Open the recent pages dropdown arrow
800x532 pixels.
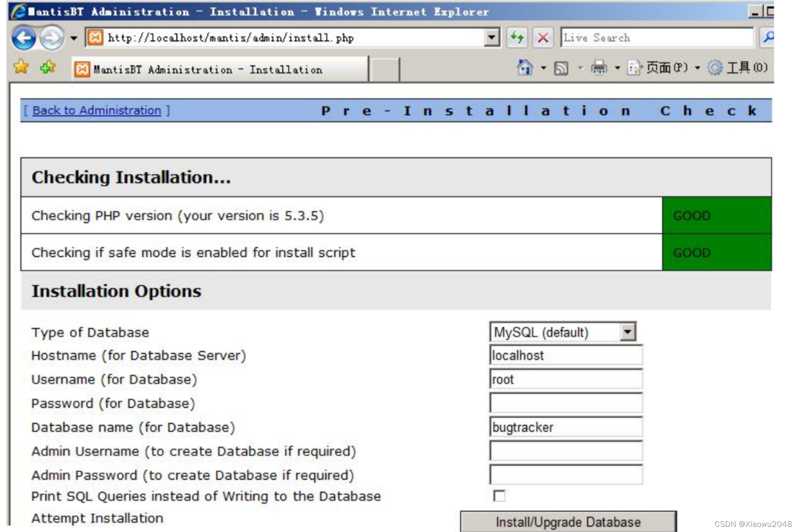coord(73,38)
